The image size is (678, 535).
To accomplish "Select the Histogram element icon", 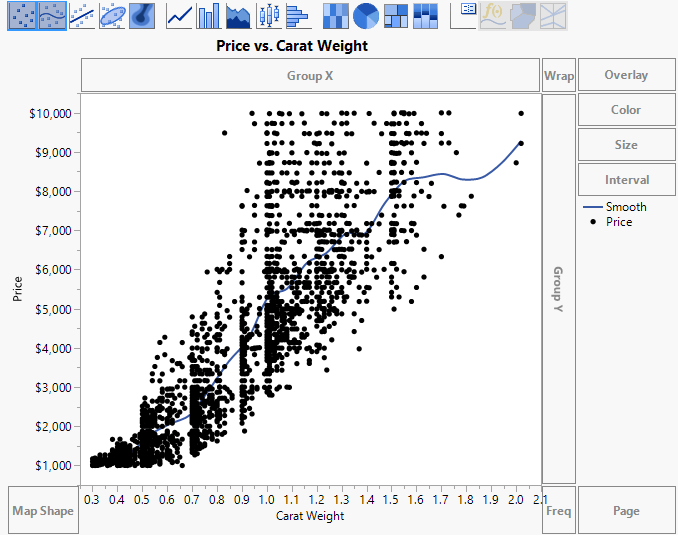I will [298, 16].
